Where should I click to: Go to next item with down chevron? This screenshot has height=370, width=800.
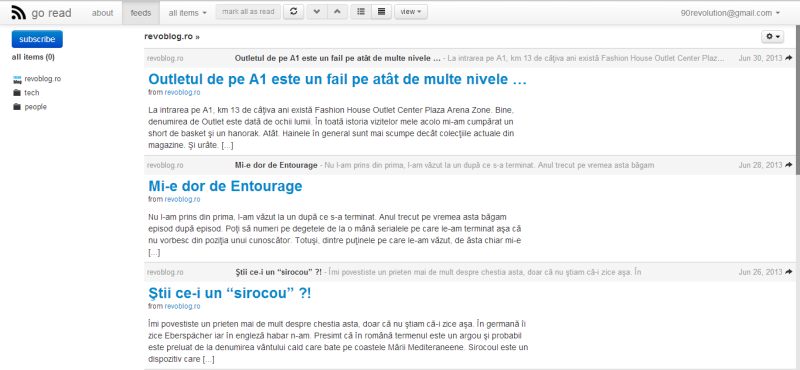coord(317,12)
